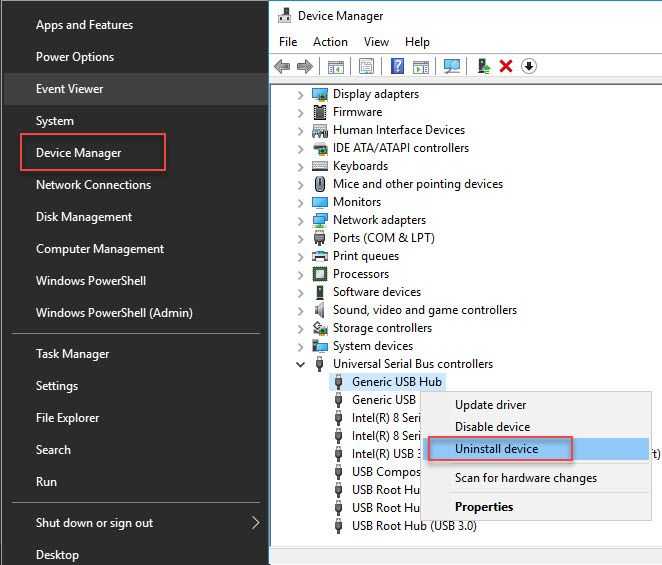Expand the Firmware node chevron
662x565 pixels.
click(x=300, y=113)
